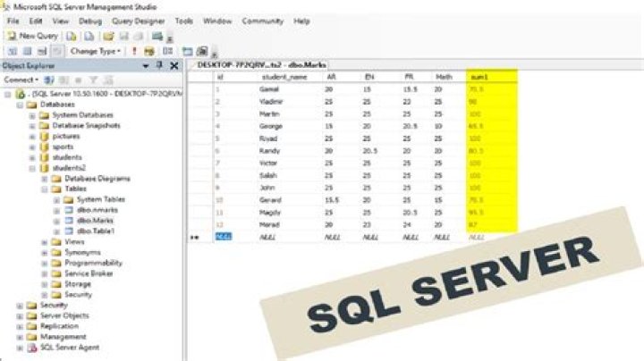Screen dimensions: 644x361
Task: Open the Activity Monitor toolbar icon
Action: tap(157, 36)
